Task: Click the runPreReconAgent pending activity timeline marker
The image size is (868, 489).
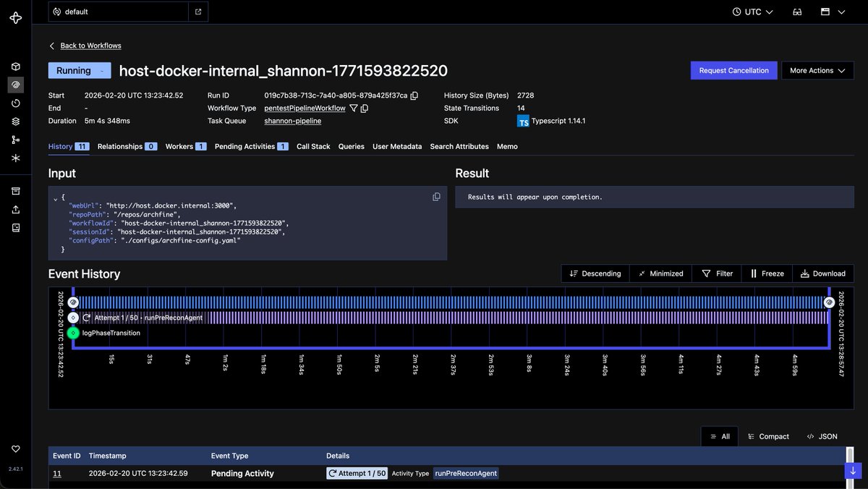Action: [x=73, y=318]
